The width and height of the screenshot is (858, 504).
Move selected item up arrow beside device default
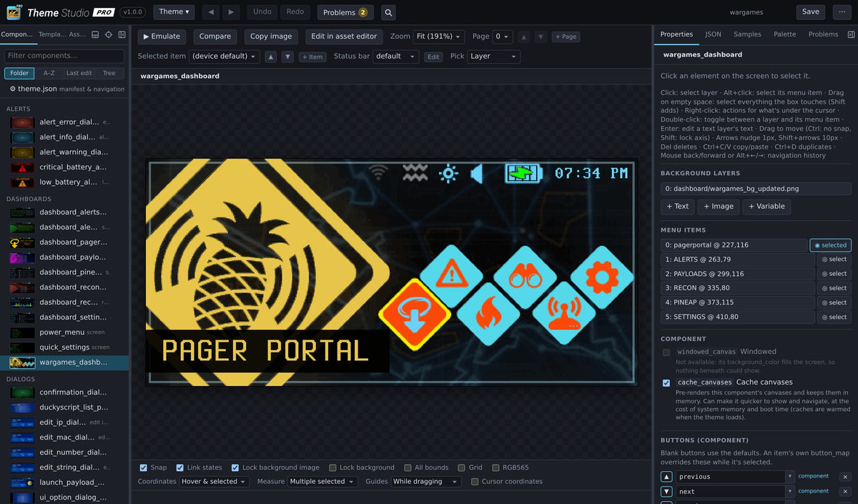[x=271, y=56]
